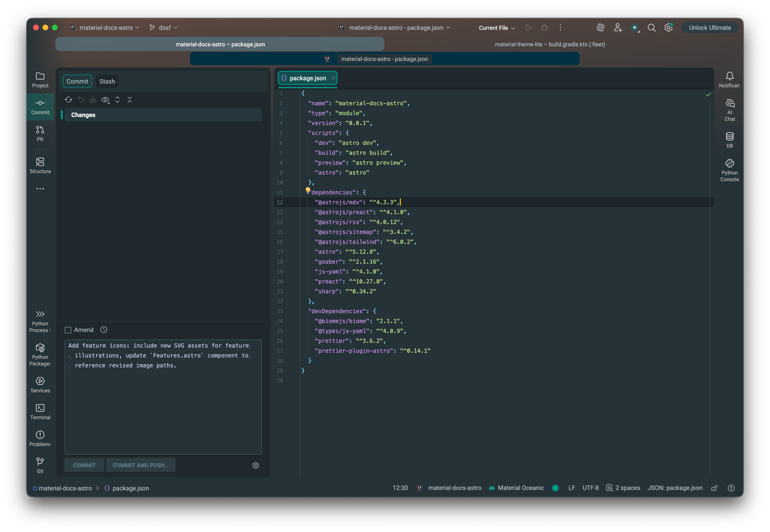The height and width of the screenshot is (532, 770).
Task: Select the package.json editor tab
Action: click(307, 78)
